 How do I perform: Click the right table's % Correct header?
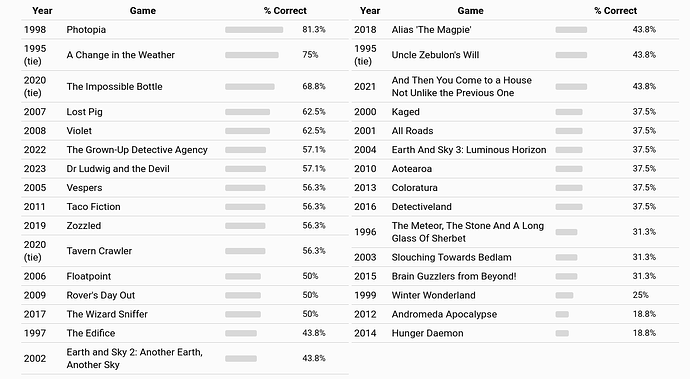(615, 11)
